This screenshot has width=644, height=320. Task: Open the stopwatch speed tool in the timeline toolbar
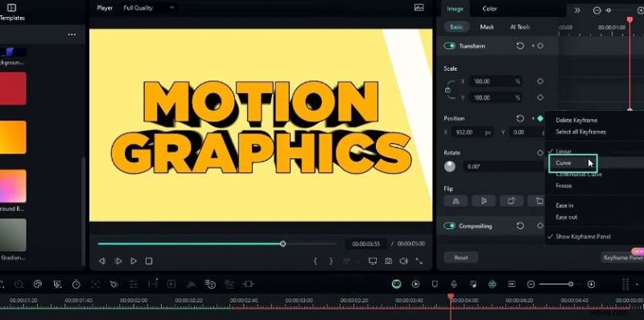(76, 284)
